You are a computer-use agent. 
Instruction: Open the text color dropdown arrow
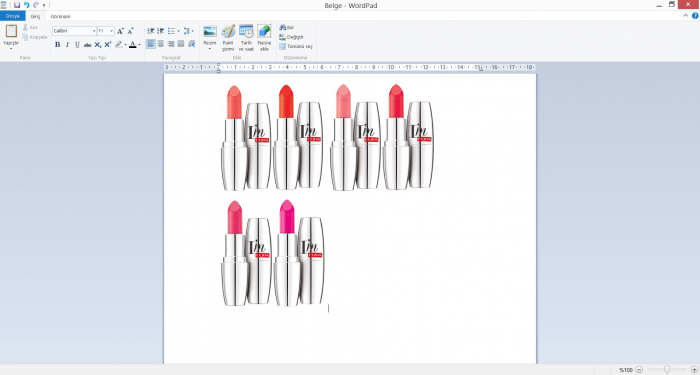[139, 45]
